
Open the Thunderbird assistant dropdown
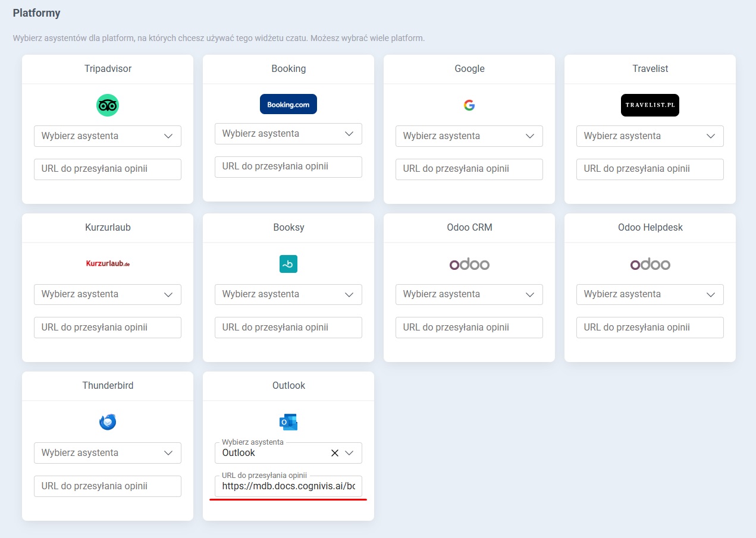pyautogui.click(x=108, y=453)
